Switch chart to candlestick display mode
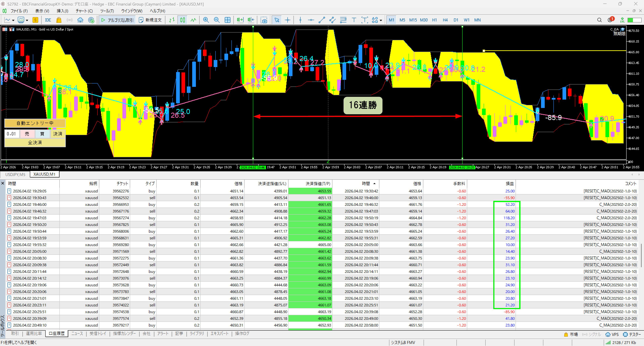 pos(182,20)
